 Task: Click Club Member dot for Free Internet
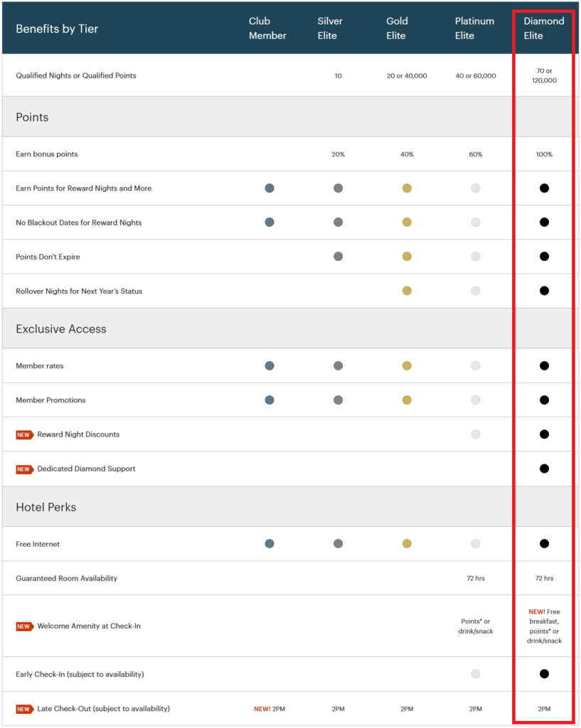coord(270,544)
